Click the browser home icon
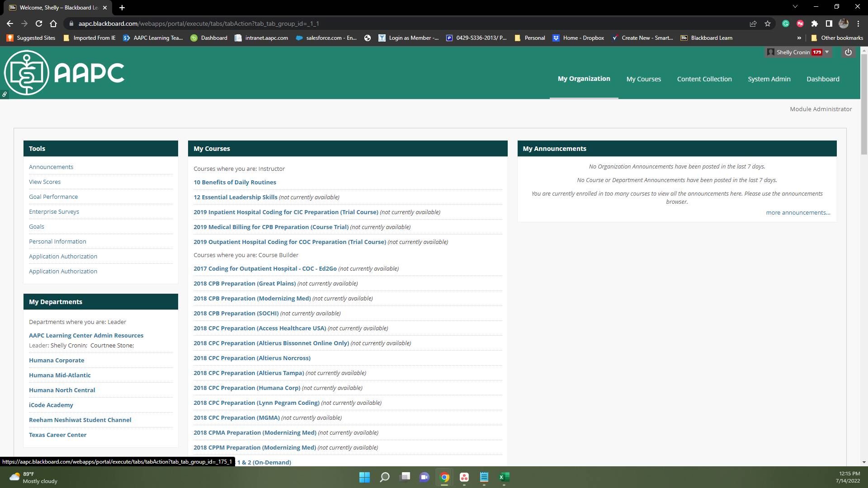Screen dimensions: 868x488 click(53, 23)
